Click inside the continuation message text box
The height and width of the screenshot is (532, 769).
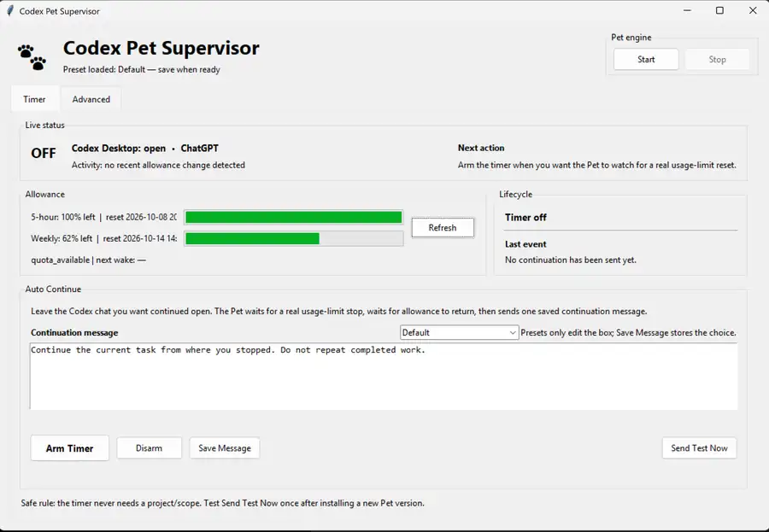[x=384, y=376]
